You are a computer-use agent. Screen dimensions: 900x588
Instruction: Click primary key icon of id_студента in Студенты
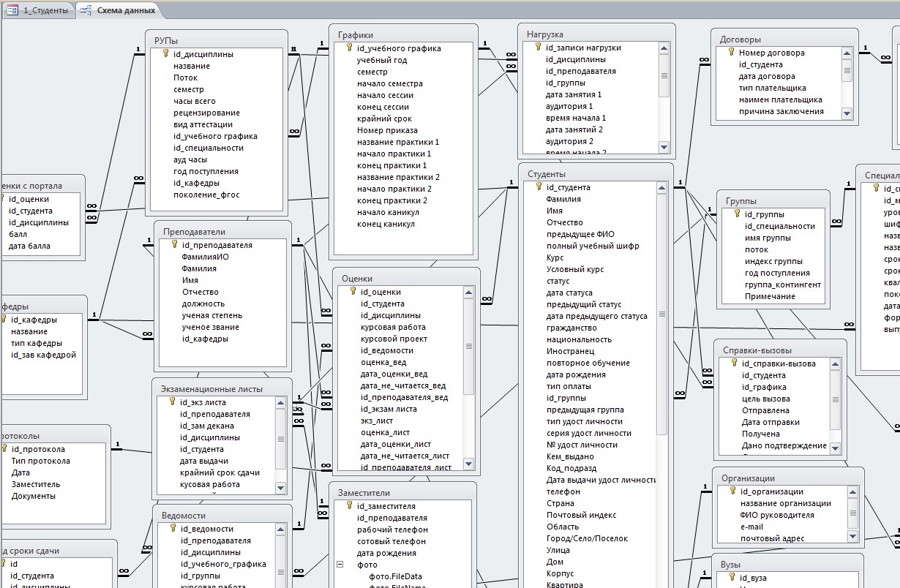[x=538, y=187]
